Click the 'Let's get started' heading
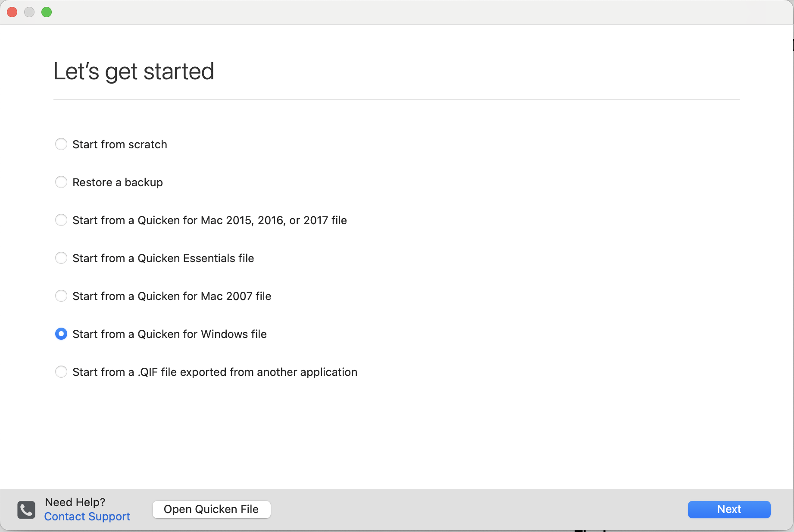The image size is (794, 532). pyautogui.click(x=134, y=71)
